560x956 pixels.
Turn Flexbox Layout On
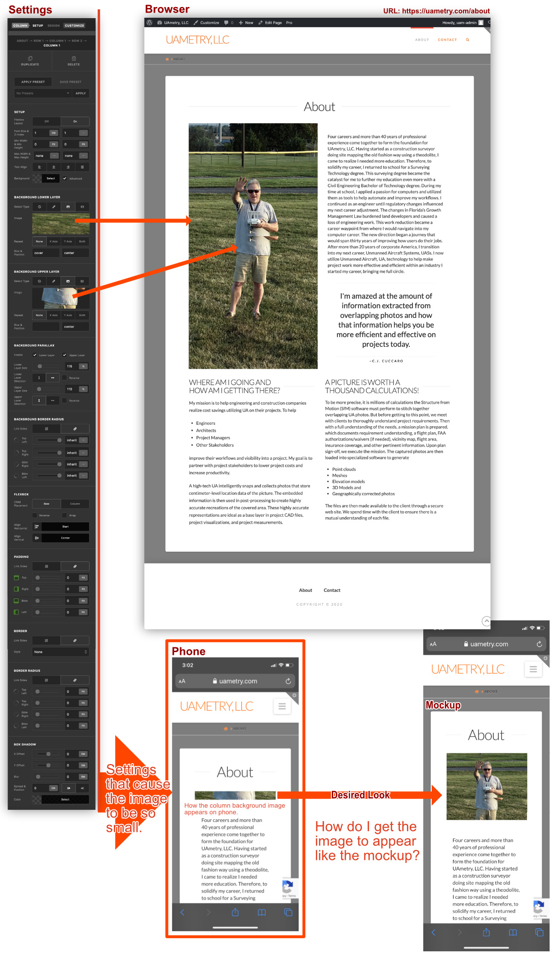(75, 121)
